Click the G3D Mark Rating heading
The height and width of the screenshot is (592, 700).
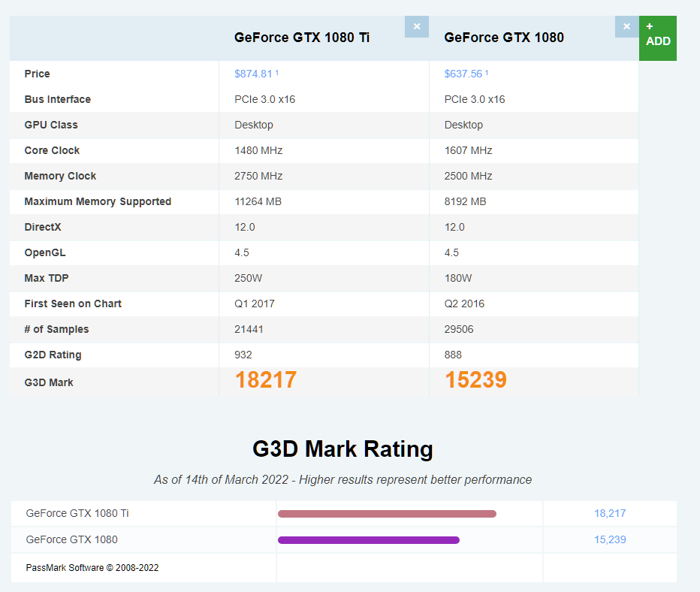342,449
